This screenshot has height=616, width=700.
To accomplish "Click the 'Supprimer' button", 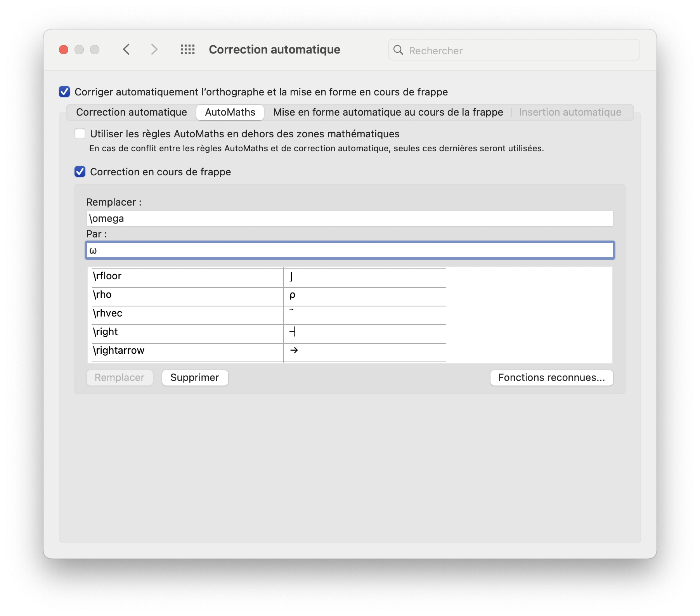I will 194,377.
